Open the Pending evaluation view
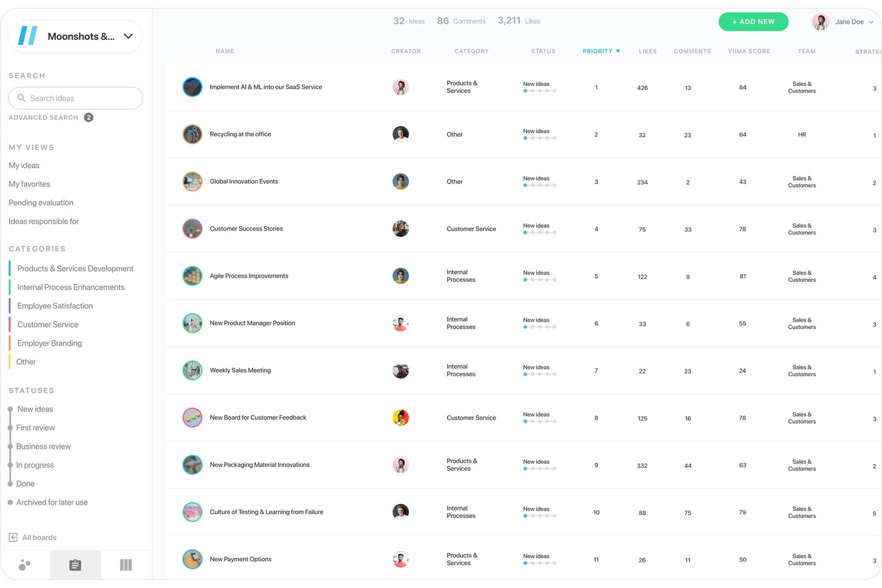Viewport: 882px width, 588px height. (41, 203)
